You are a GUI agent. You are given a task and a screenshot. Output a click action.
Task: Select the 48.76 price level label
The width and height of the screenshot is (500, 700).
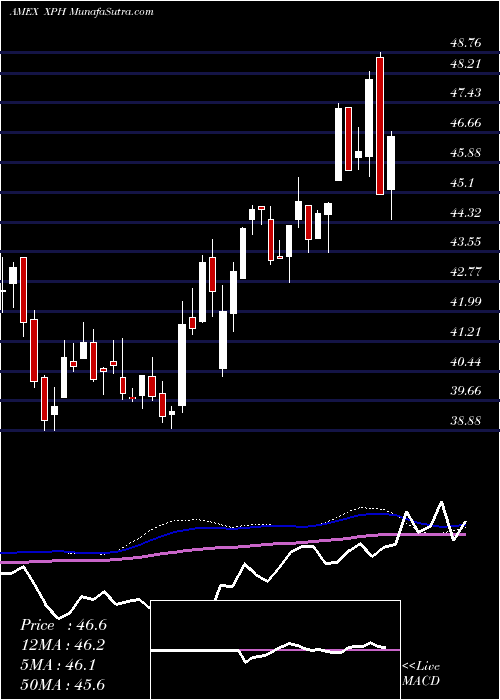pyautogui.click(x=466, y=43)
